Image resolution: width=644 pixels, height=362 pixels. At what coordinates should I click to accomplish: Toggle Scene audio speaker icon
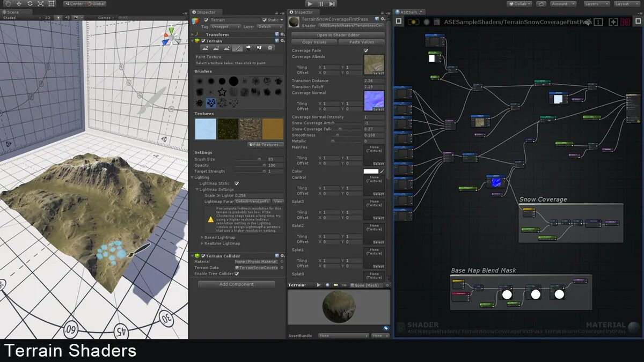[67, 18]
